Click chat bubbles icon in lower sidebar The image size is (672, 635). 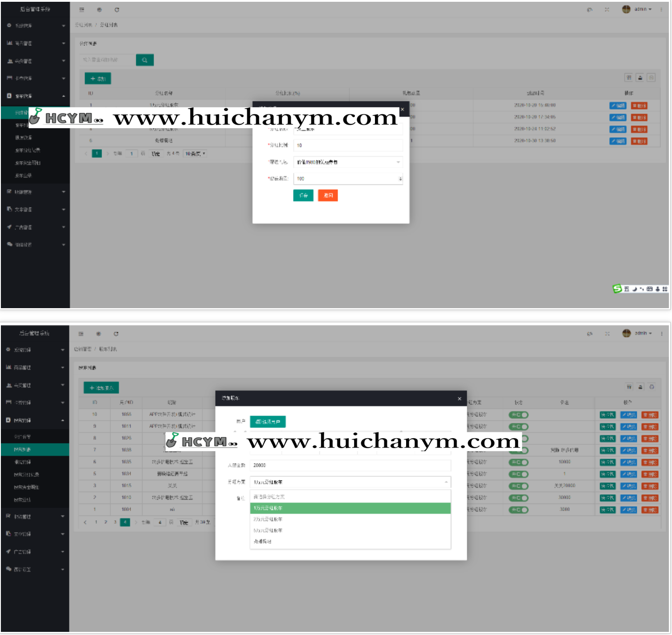click(8, 569)
